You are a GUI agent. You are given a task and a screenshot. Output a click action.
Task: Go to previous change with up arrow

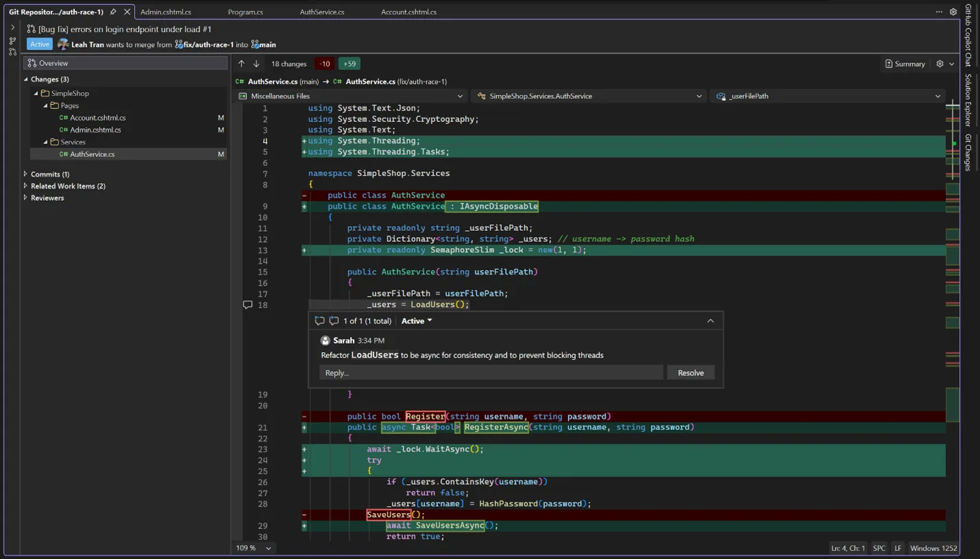point(241,64)
